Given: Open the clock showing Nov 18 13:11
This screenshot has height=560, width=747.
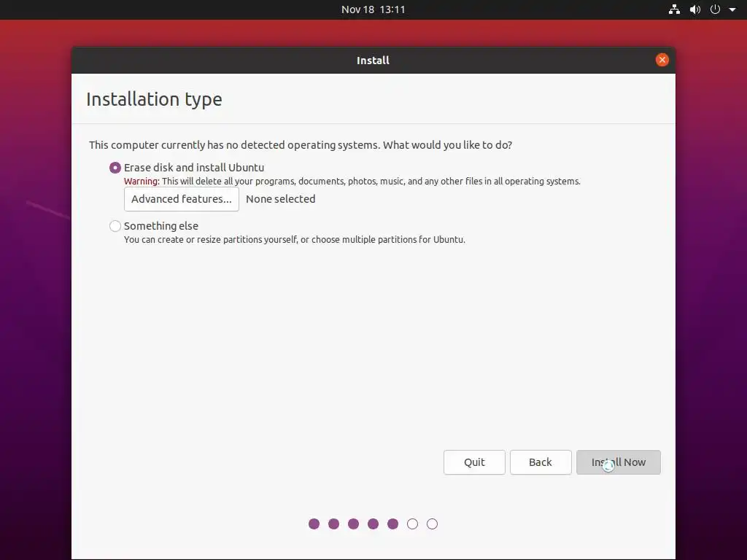Looking at the screenshot, I should (x=373, y=9).
